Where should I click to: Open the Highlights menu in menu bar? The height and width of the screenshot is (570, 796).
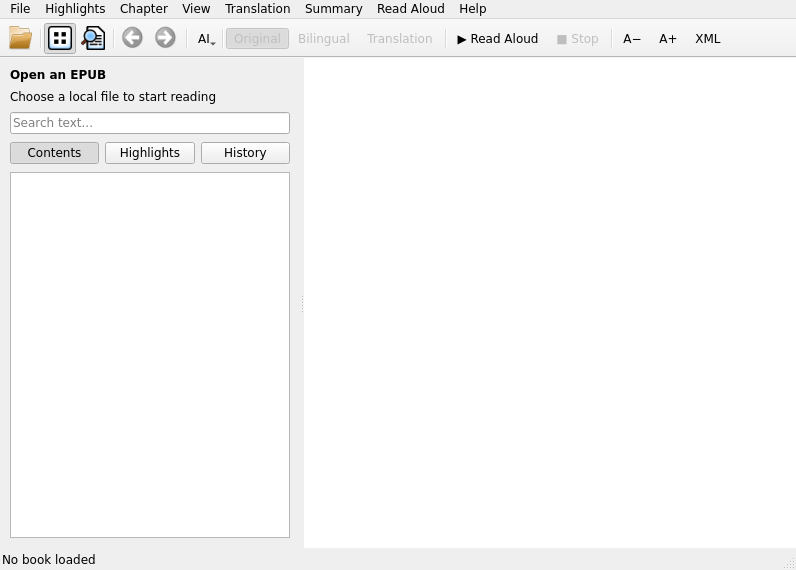[x=75, y=9]
